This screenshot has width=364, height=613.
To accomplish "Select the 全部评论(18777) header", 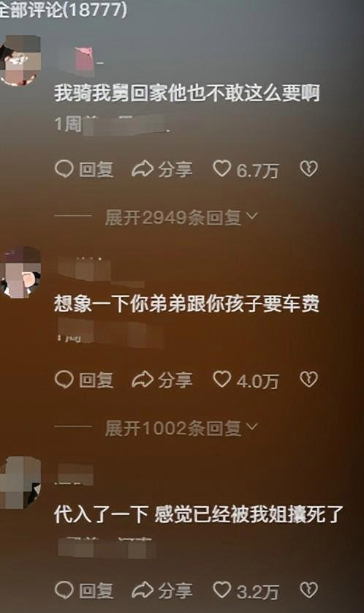I will point(64,9).
